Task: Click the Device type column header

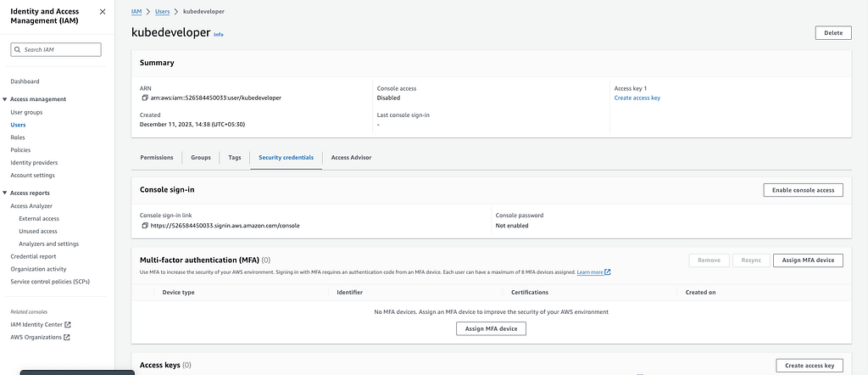Action: click(x=178, y=293)
